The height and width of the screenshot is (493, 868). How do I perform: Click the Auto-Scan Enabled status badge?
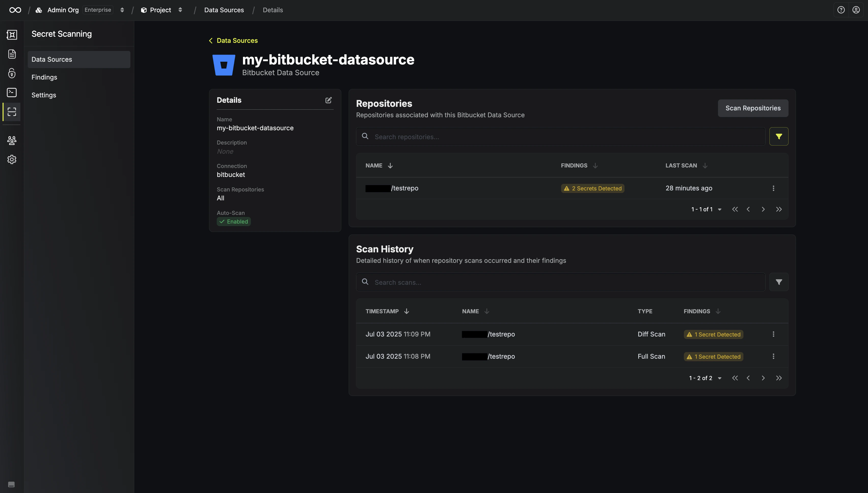(x=233, y=222)
